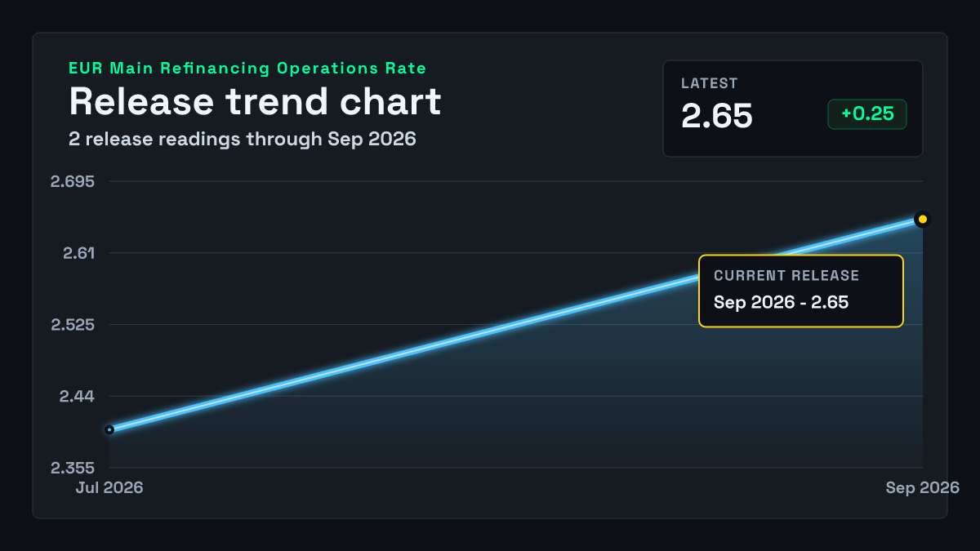Click the latest value 2.65
980x551 pixels.
[717, 116]
